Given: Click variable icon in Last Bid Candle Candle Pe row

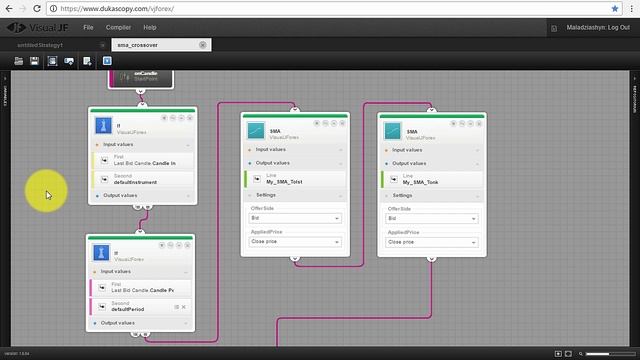Looking at the screenshot, I should 102,287.
